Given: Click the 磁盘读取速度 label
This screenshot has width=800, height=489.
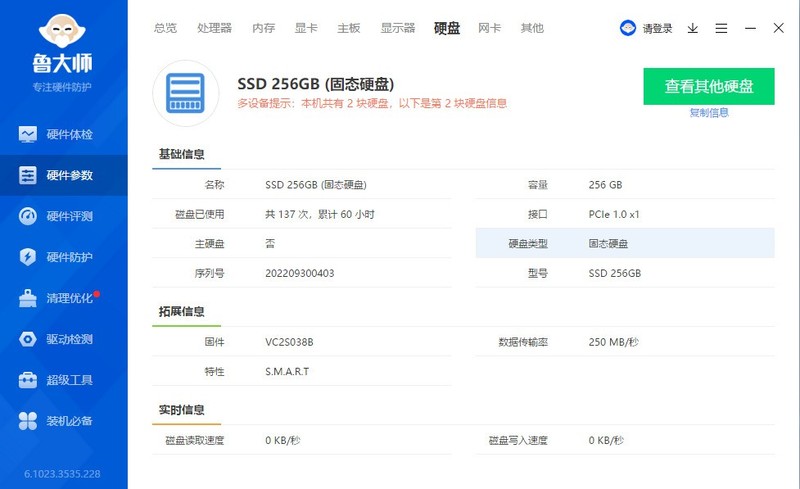Looking at the screenshot, I should [x=194, y=440].
